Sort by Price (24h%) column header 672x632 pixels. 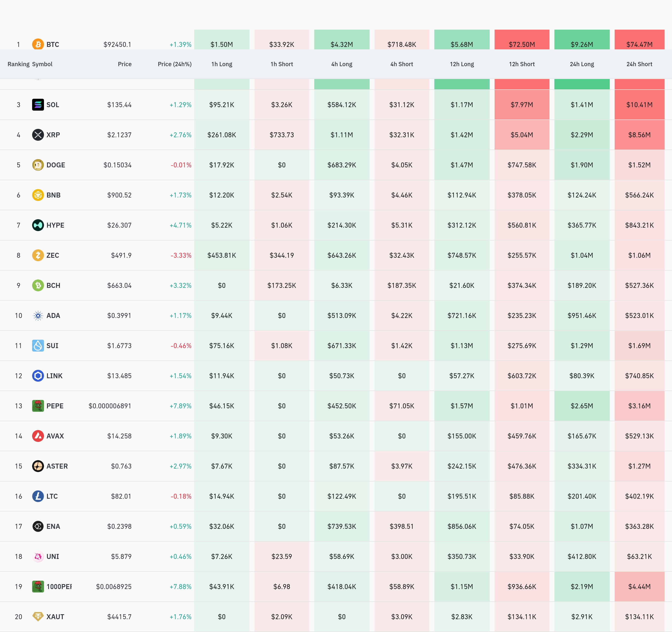click(174, 64)
